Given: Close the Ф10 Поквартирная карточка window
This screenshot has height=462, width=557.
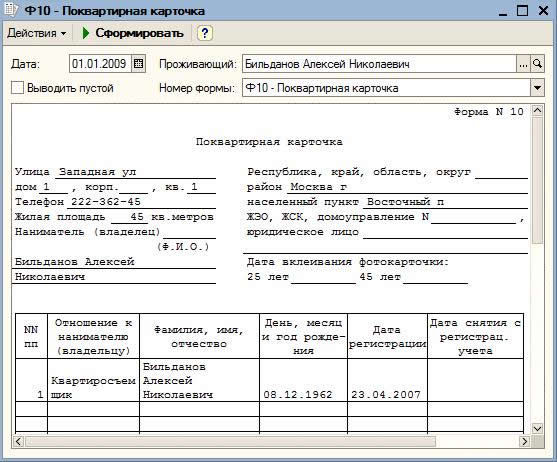Looking at the screenshot, I should pyautogui.click(x=543, y=11).
